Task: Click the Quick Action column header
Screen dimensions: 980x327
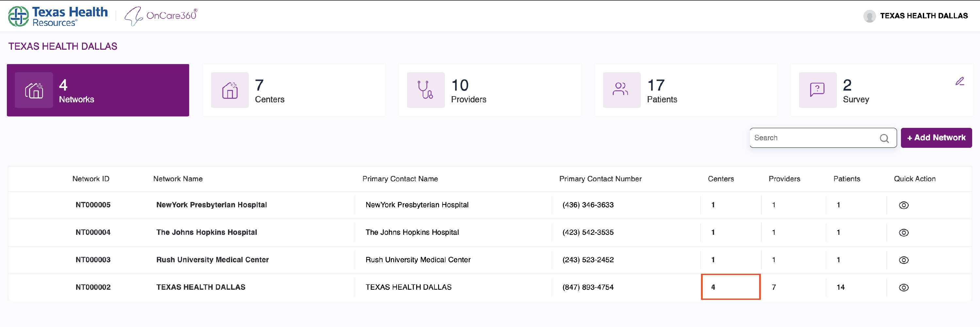Action: point(915,179)
